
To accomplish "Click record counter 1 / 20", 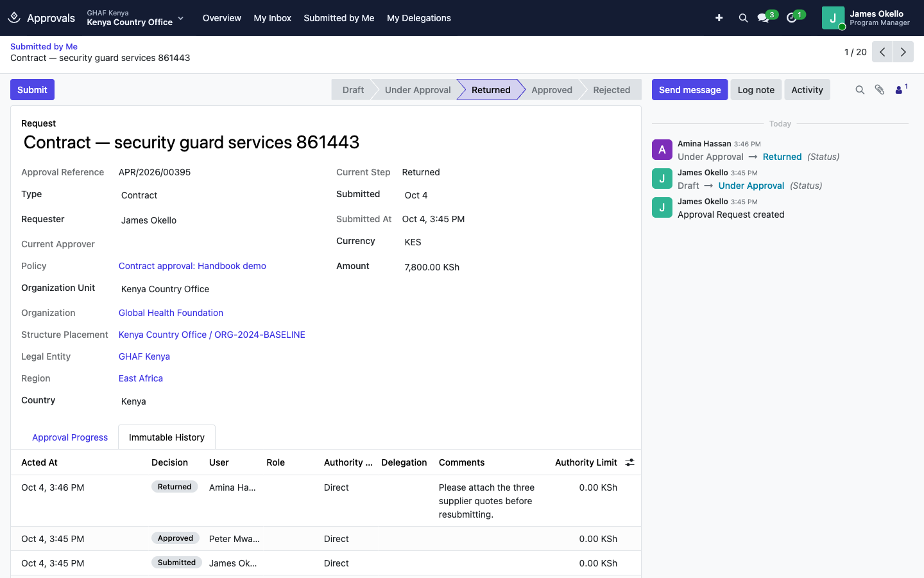I will (855, 52).
